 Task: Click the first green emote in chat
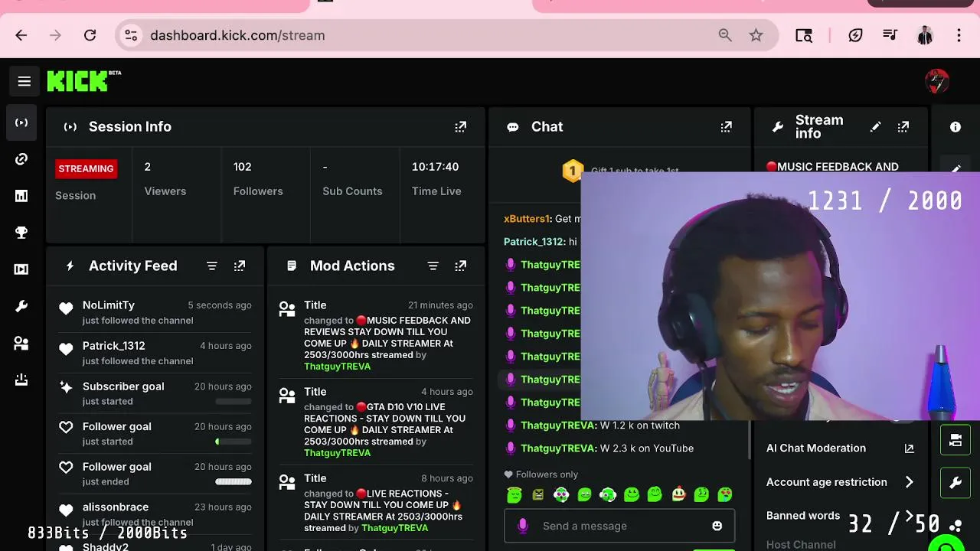514,495
